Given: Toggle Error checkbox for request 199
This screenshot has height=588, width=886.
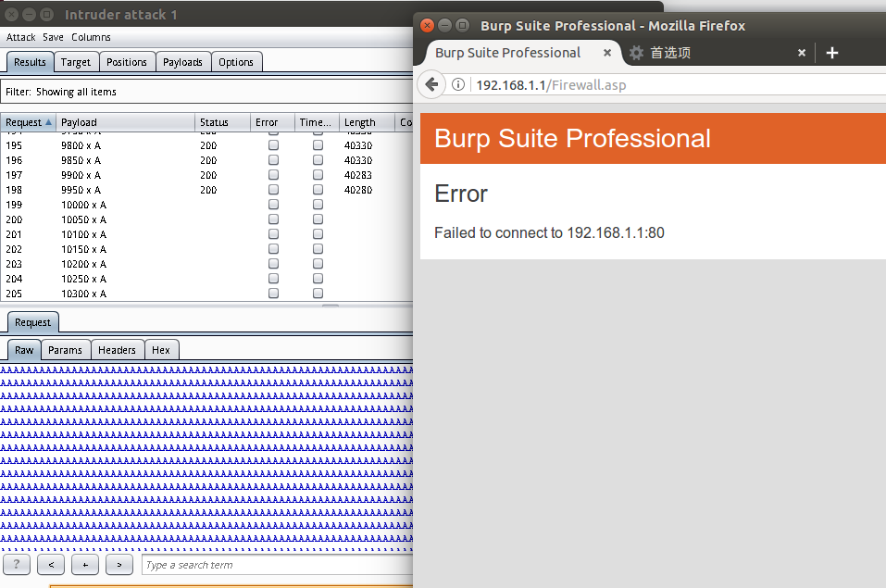Looking at the screenshot, I should click(273, 204).
